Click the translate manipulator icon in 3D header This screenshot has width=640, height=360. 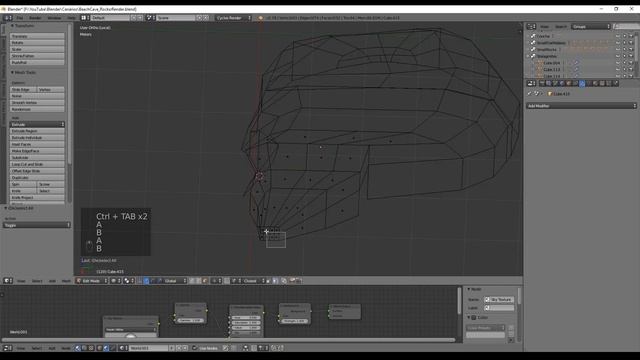click(x=146, y=281)
